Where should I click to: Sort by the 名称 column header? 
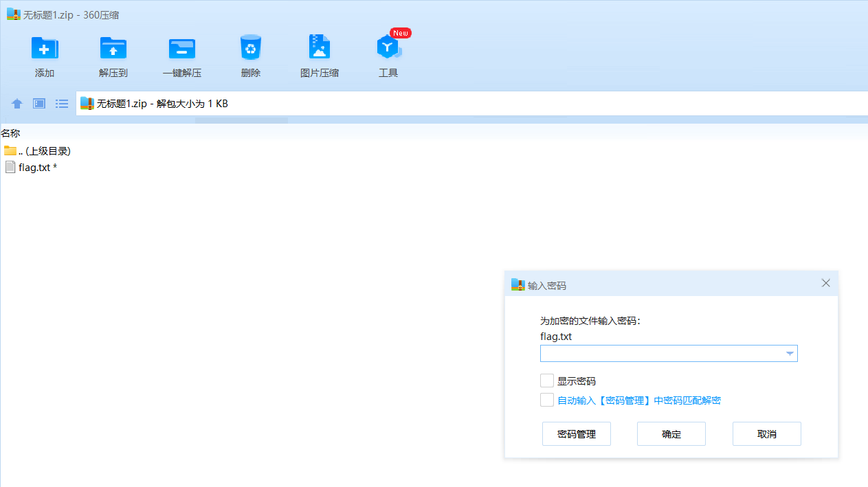(x=10, y=133)
